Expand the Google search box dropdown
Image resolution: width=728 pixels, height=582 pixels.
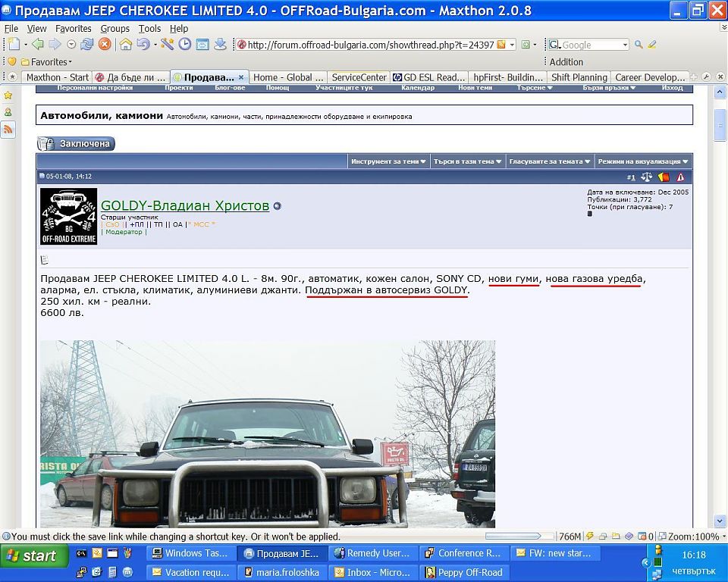[x=625, y=45]
